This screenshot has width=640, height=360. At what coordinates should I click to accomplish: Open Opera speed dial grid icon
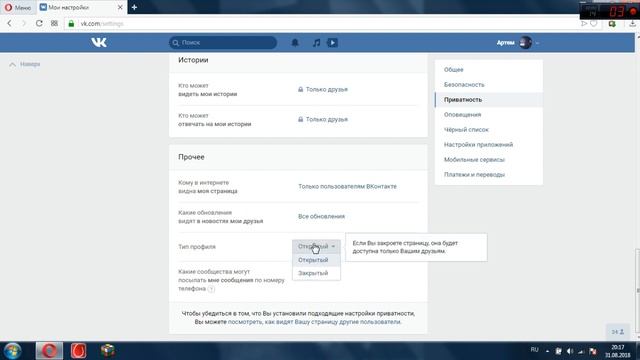[54, 24]
